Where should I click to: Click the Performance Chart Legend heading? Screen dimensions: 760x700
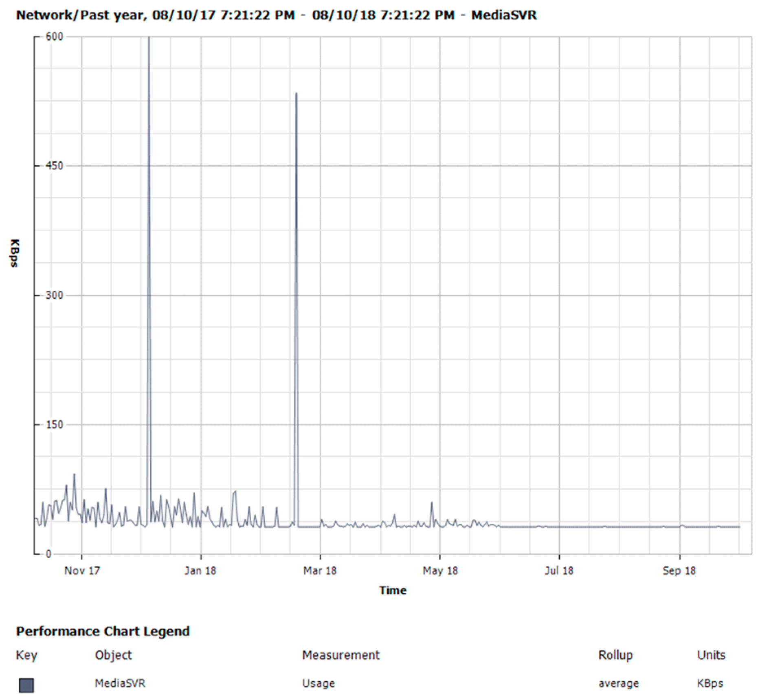(x=103, y=631)
